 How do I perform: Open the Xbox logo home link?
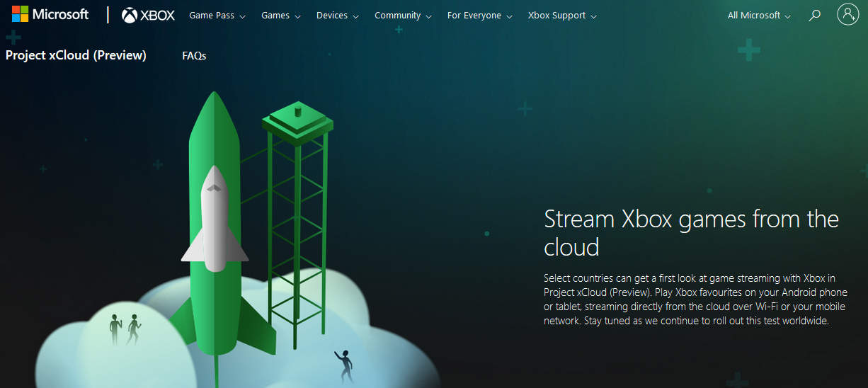tap(148, 15)
